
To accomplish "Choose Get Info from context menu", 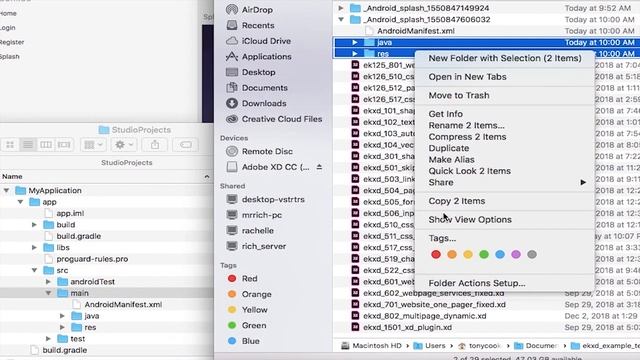I will pyautogui.click(x=505, y=114).
